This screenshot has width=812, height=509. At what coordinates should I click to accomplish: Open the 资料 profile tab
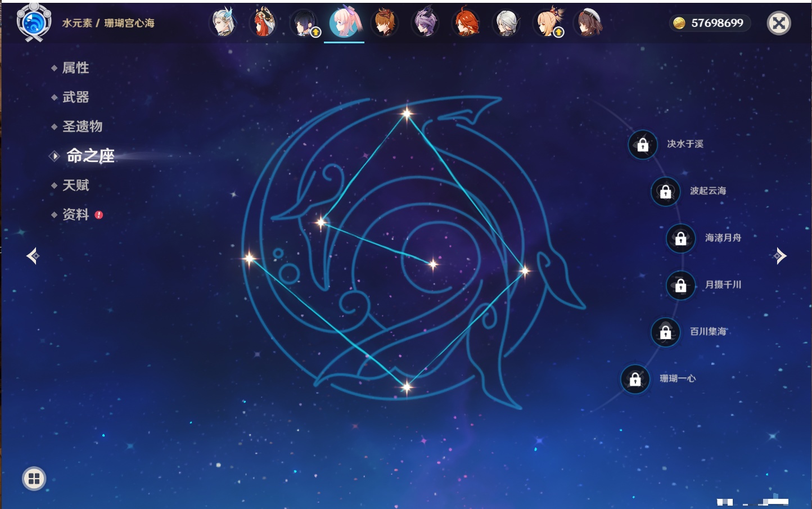(75, 215)
